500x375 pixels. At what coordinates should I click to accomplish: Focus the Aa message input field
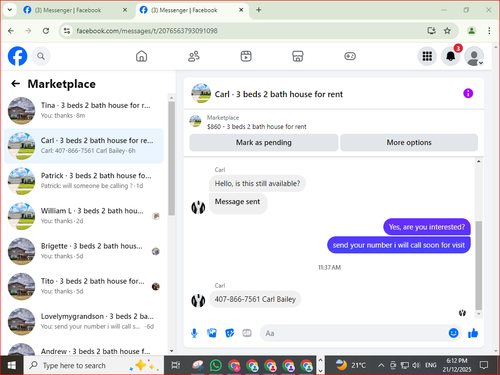click(x=353, y=333)
